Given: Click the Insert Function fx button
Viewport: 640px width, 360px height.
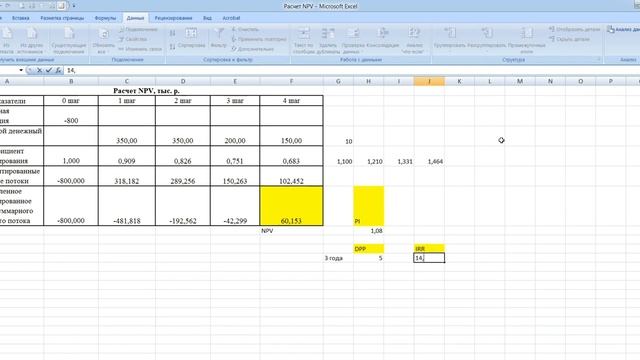Looking at the screenshot, I should point(58,70).
